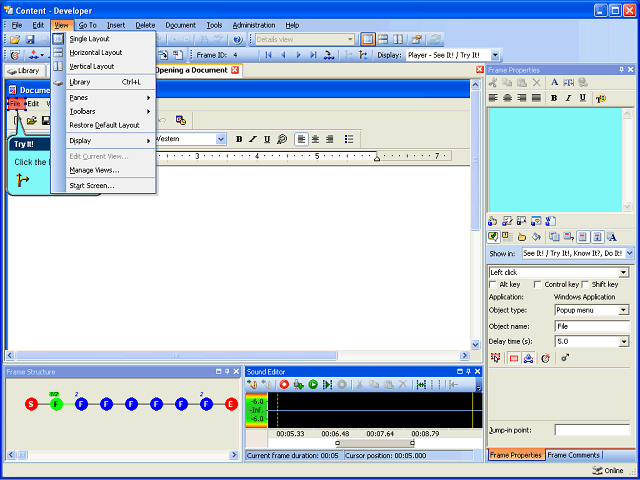Go to the last frame arrow
This screenshot has height=480, width=640.
(x=313, y=55)
